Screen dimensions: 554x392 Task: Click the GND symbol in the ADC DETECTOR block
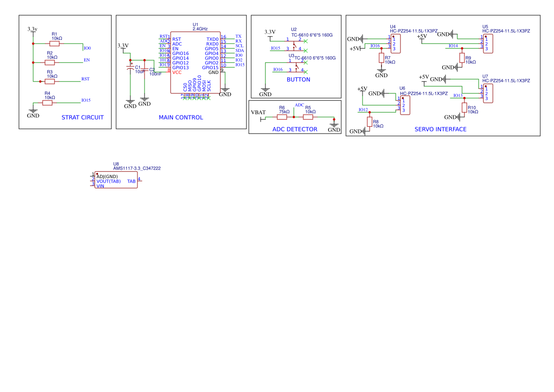tap(334, 127)
